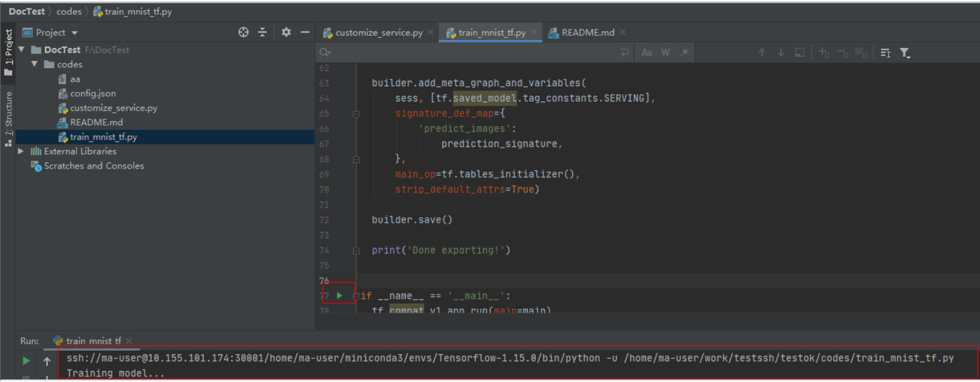Hide the Project panel with minus icon

(305, 32)
